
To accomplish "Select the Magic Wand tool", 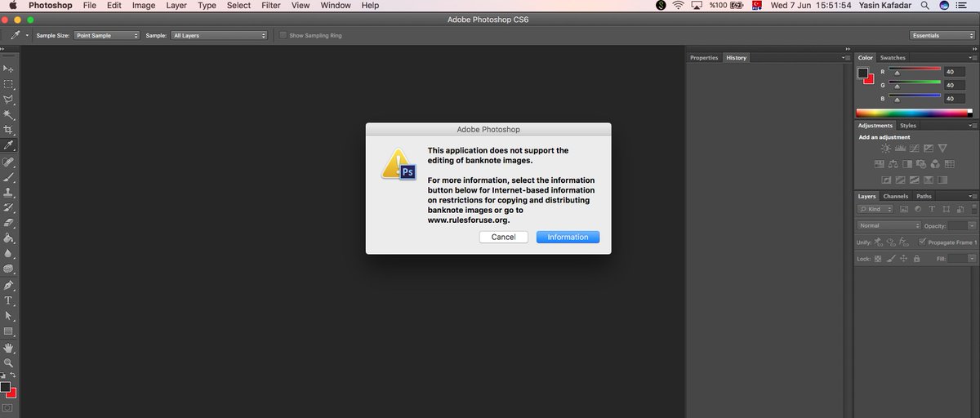I will coord(8,115).
